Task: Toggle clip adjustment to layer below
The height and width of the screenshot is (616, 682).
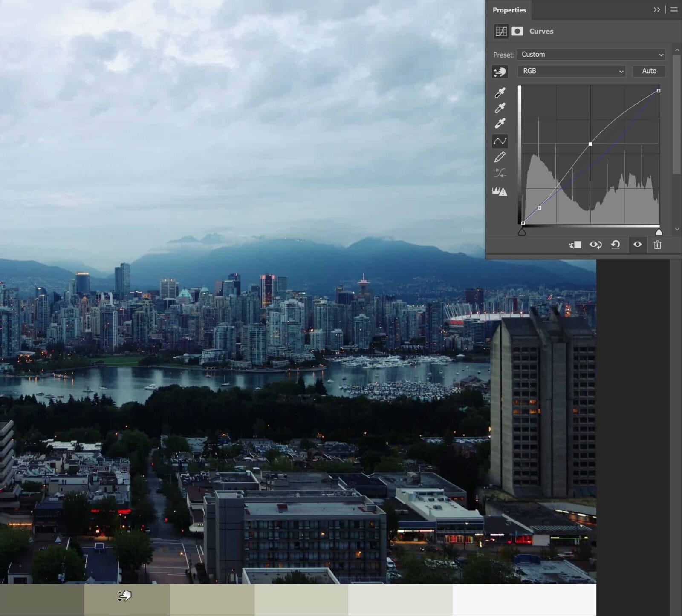Action: (575, 245)
